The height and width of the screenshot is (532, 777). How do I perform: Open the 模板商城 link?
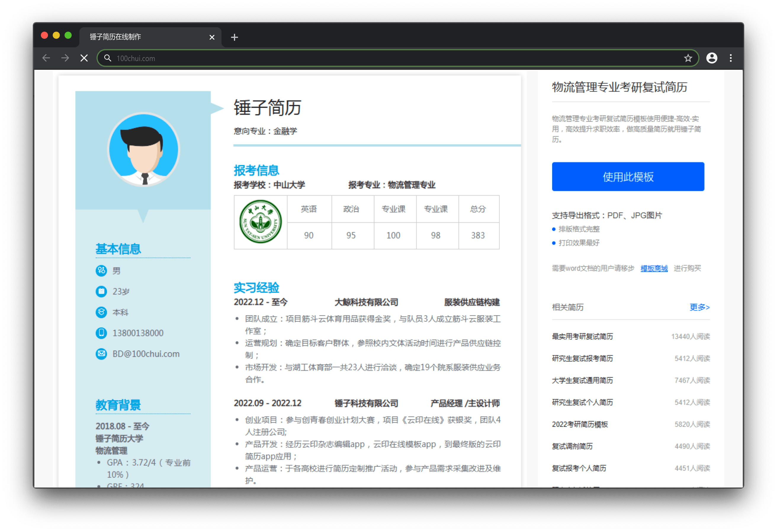(x=654, y=268)
